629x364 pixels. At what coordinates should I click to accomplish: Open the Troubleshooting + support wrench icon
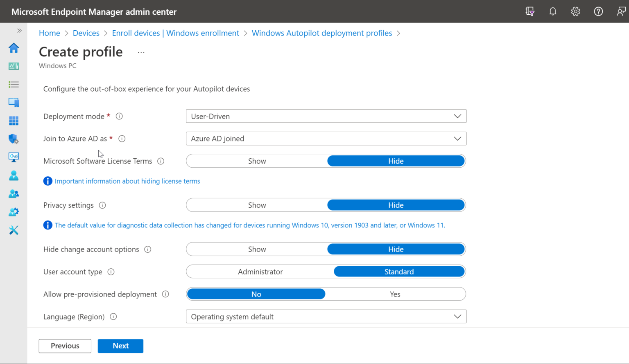point(14,230)
